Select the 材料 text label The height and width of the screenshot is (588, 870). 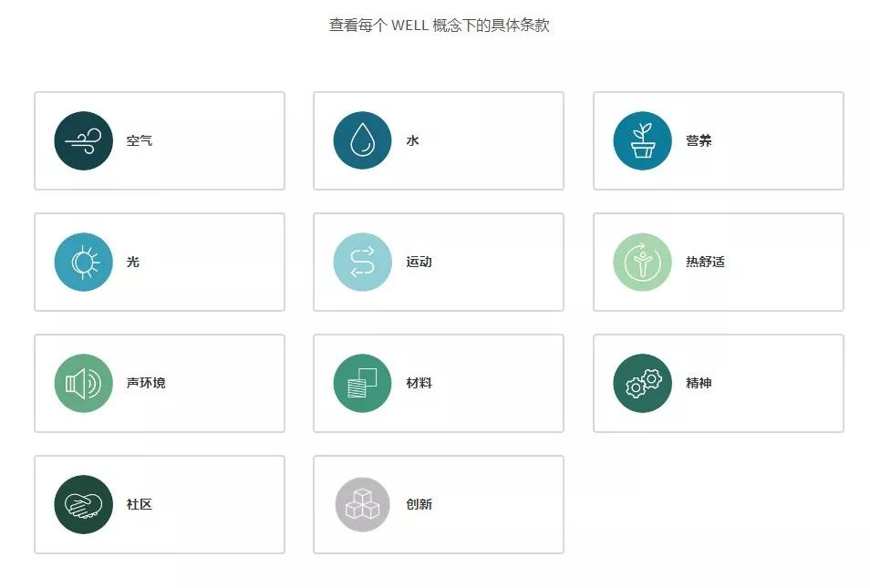coord(419,384)
